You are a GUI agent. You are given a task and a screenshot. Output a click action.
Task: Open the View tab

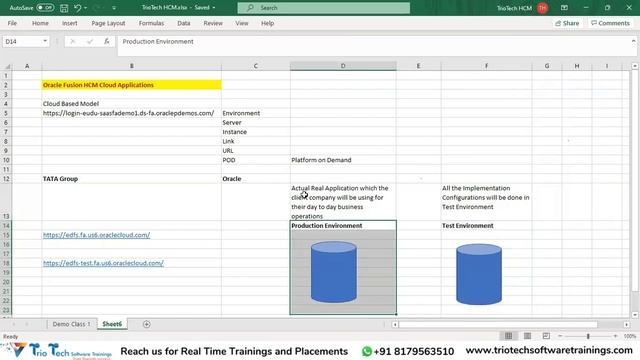click(x=242, y=23)
